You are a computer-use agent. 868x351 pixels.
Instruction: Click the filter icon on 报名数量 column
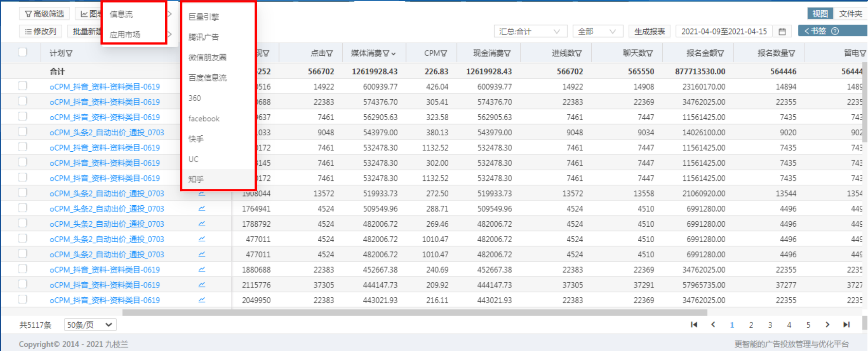(792, 53)
